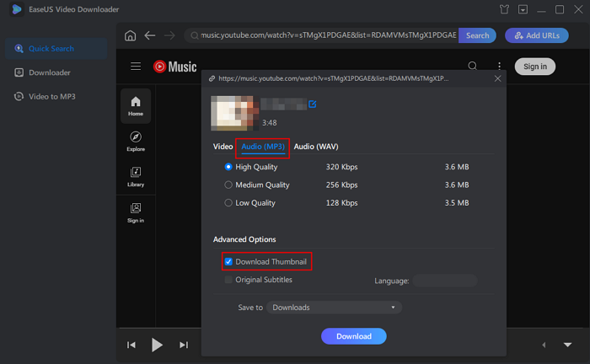The image size is (590, 364).
Task: Open Home in YouTube Music sidebar
Action: 136,106
